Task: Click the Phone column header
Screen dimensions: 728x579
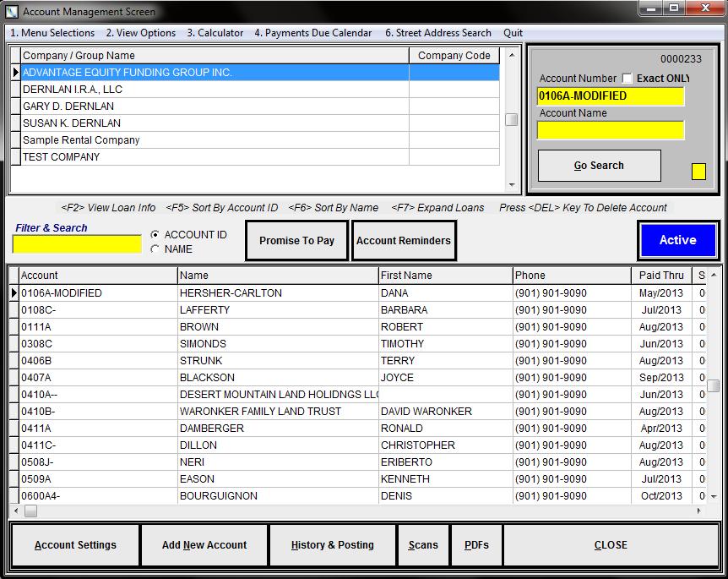Action: pyautogui.click(x=572, y=275)
